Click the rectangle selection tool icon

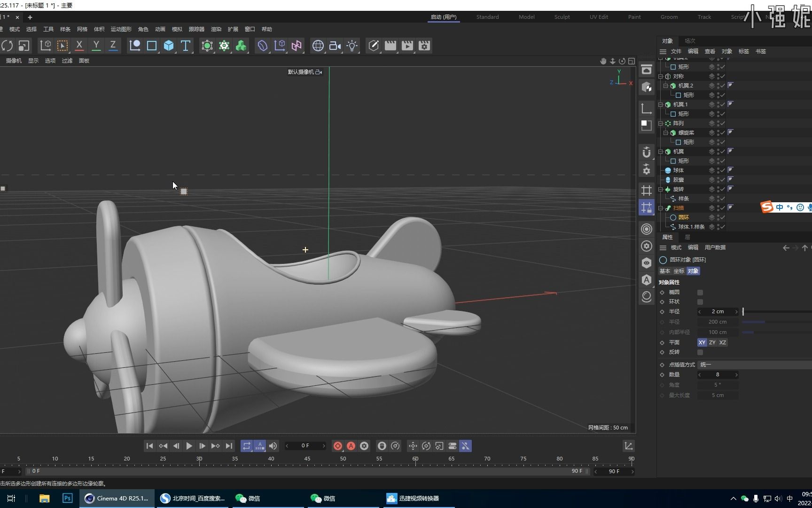(x=62, y=46)
